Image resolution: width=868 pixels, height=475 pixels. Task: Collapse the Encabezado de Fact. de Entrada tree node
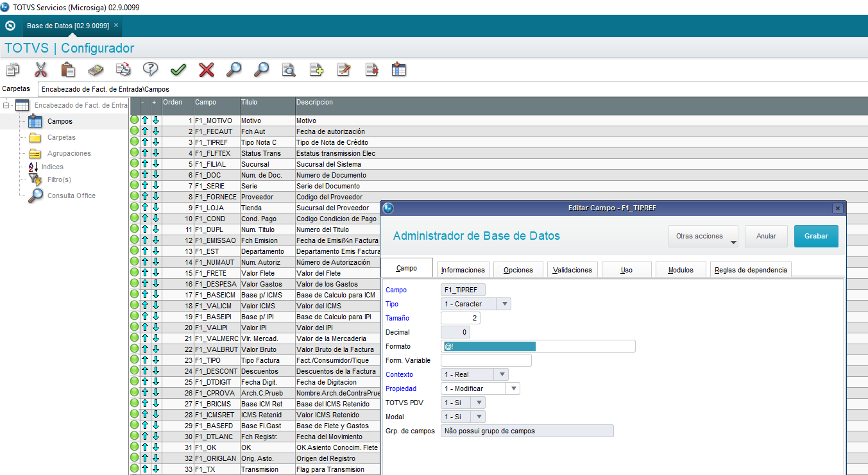[x=6, y=105]
